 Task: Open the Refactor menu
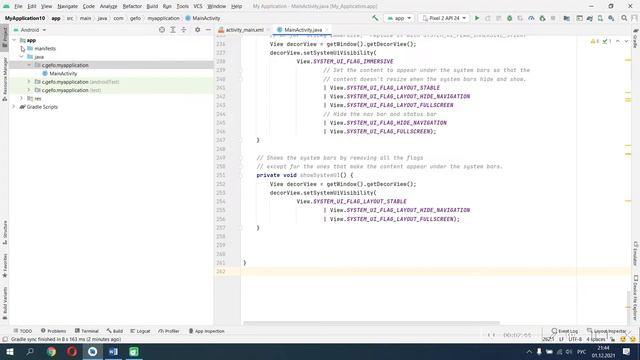(x=132, y=6)
